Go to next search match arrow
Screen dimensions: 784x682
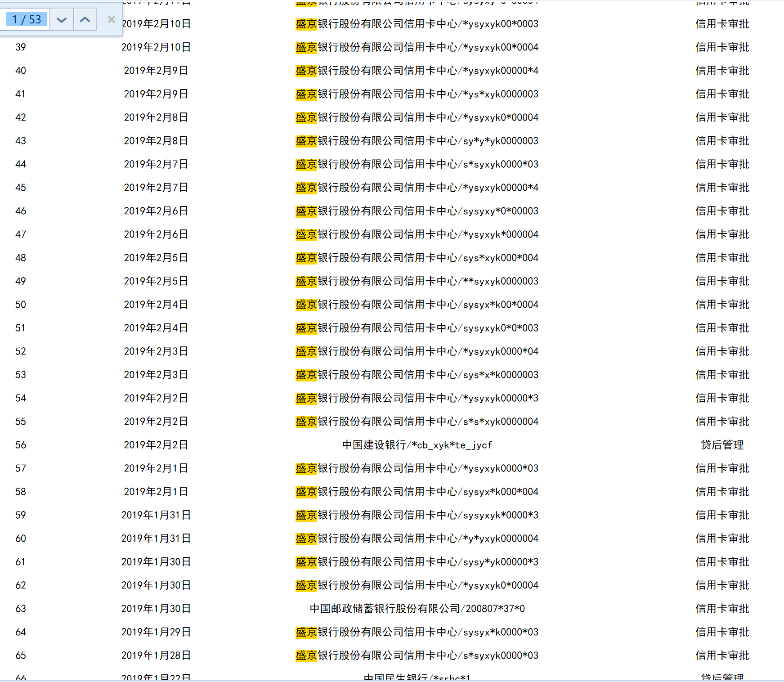pos(62,20)
